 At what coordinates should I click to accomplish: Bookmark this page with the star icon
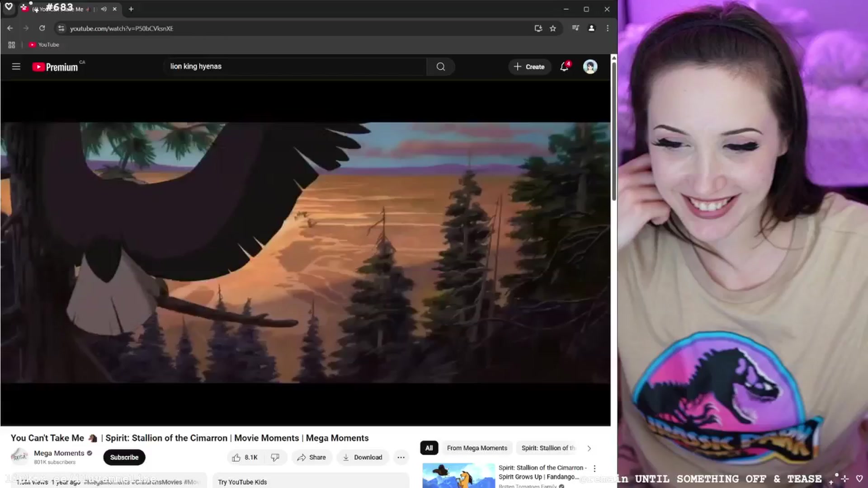552,28
